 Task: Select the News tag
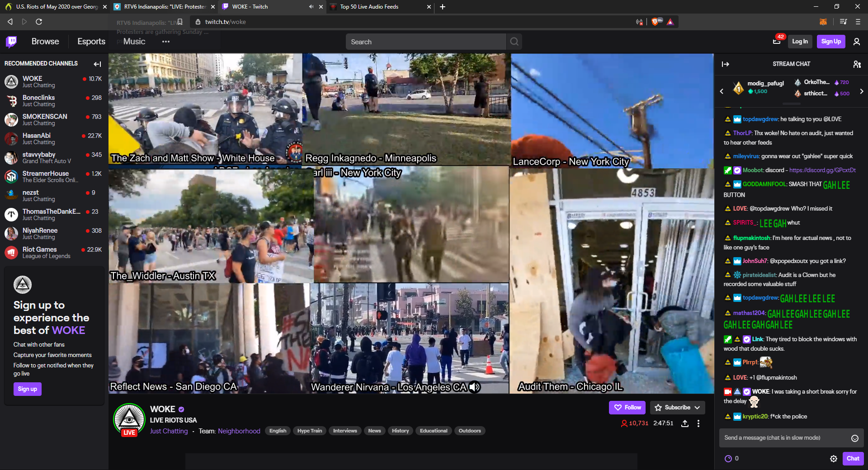click(374, 431)
